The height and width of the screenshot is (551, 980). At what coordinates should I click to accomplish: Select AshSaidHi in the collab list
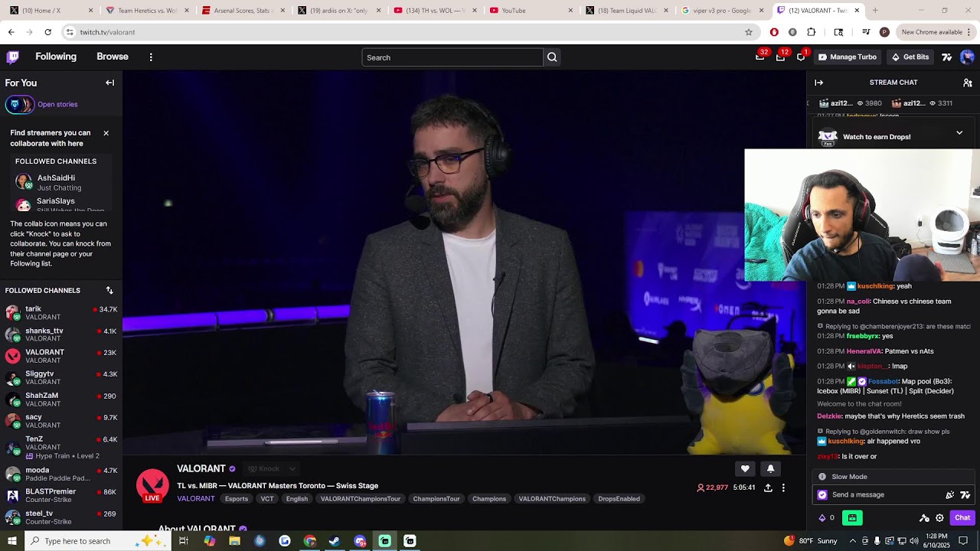point(61,182)
